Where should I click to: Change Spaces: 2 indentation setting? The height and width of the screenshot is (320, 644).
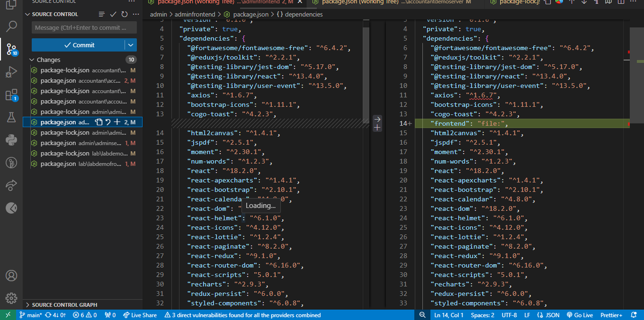pos(482,315)
